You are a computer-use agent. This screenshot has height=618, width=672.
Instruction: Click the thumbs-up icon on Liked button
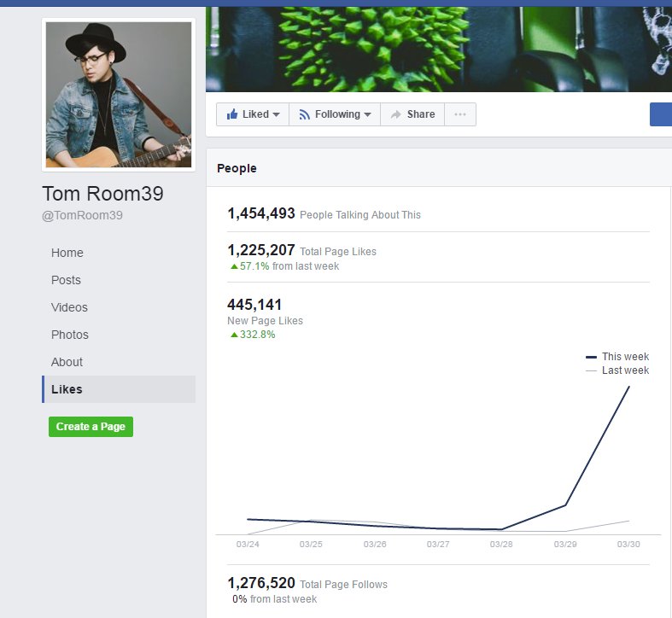point(232,114)
